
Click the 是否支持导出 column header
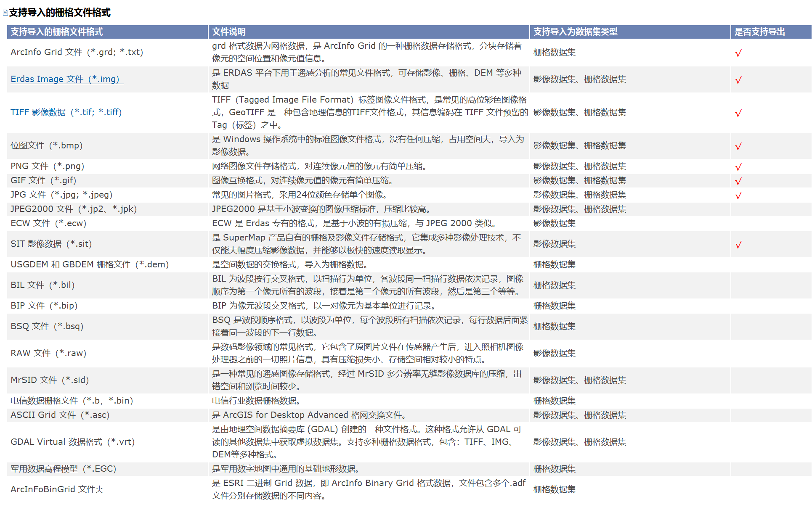coord(759,32)
